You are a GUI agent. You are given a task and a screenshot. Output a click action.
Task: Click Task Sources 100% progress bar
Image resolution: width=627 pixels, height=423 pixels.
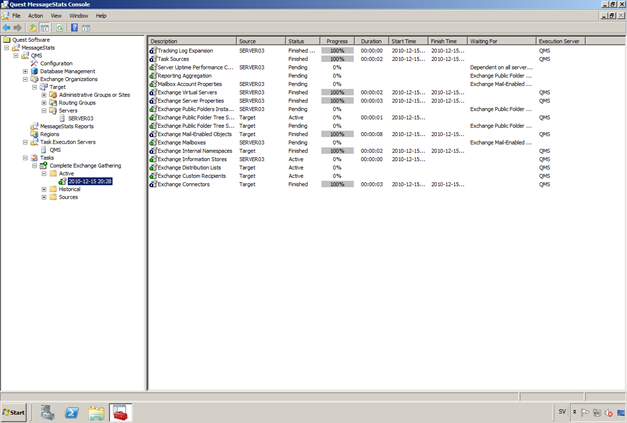tap(337, 59)
